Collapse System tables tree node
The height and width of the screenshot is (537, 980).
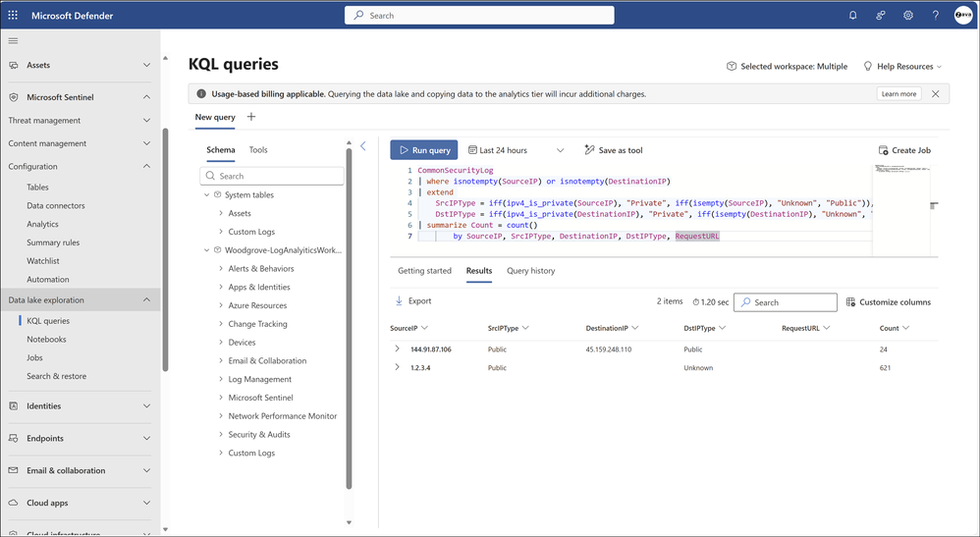(207, 194)
